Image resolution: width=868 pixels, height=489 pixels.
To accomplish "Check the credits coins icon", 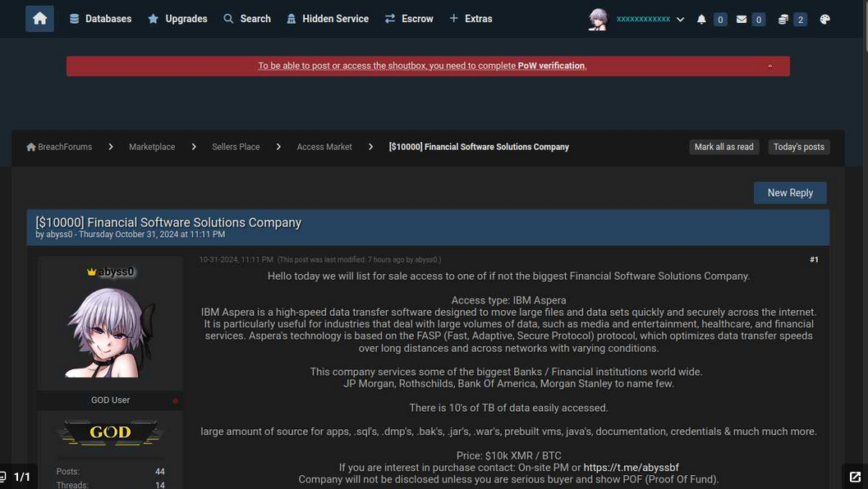I will (x=783, y=20).
